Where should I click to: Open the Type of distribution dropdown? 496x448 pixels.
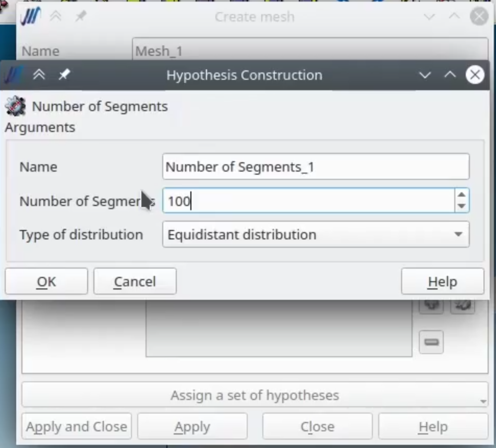(x=316, y=235)
